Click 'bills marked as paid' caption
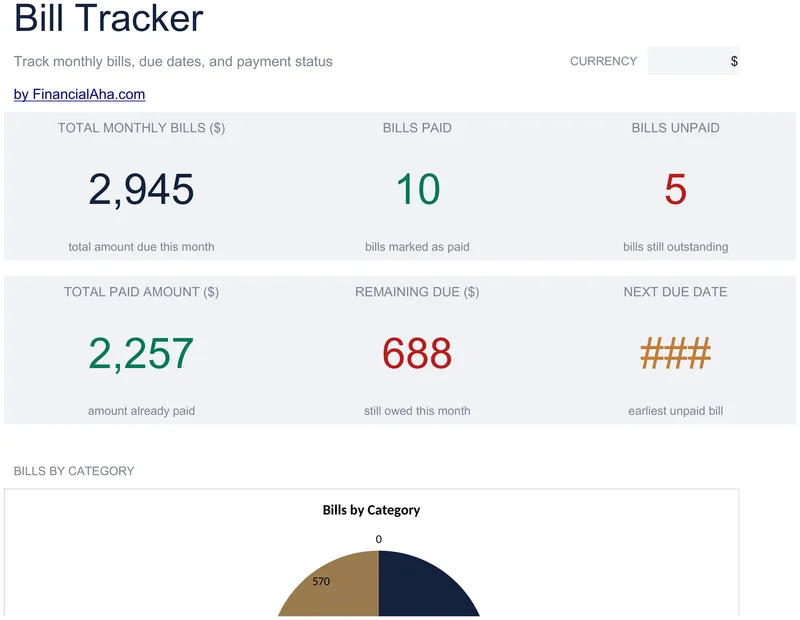The height and width of the screenshot is (620, 800). pos(417,247)
